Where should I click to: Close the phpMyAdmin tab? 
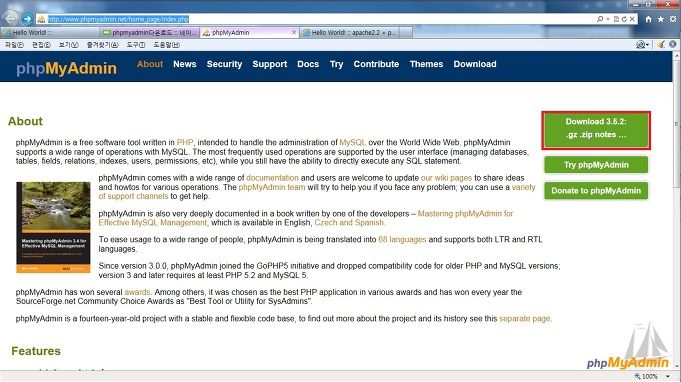pos(294,33)
